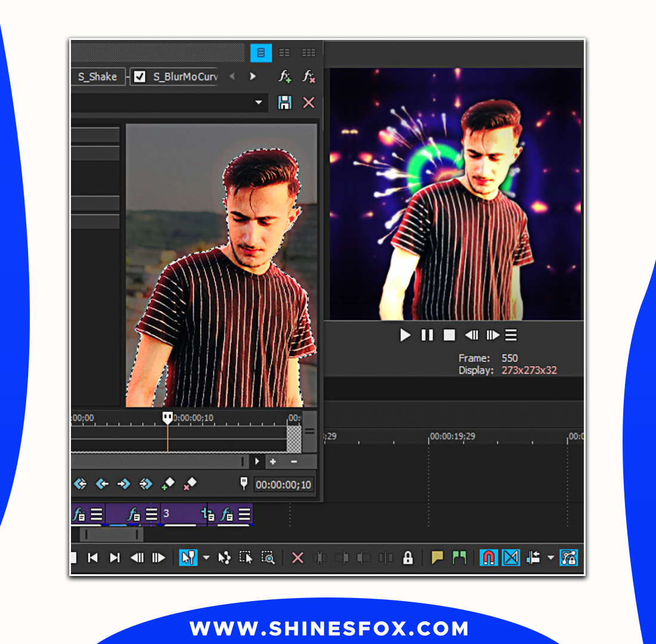Screen dimensions: 656x644
Task: Go to start in bottom transport bar
Action: [93, 558]
